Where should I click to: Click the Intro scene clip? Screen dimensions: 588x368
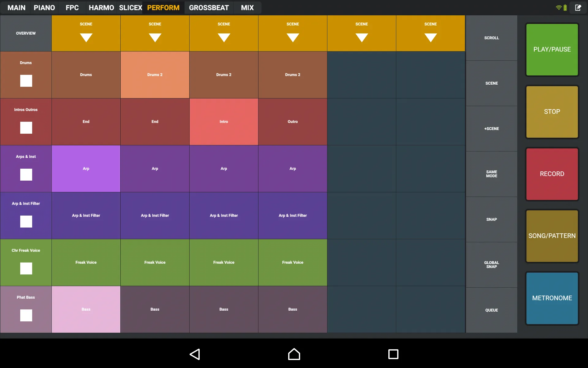[x=223, y=121]
